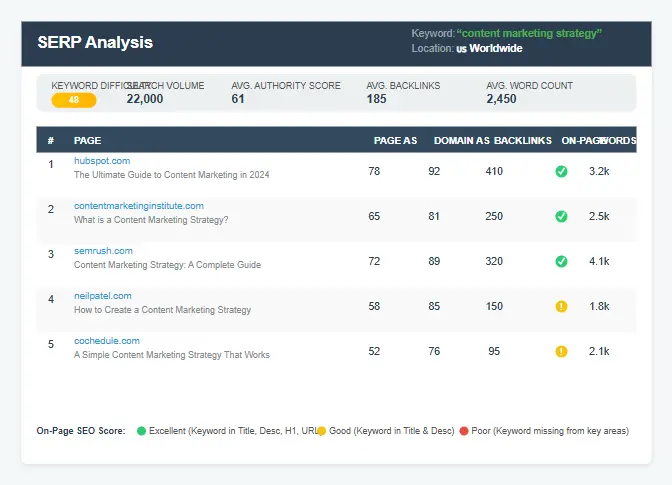The height and width of the screenshot is (485, 672).
Task: Click the 'On-Page SEO Score:' legend label
Action: point(81,431)
